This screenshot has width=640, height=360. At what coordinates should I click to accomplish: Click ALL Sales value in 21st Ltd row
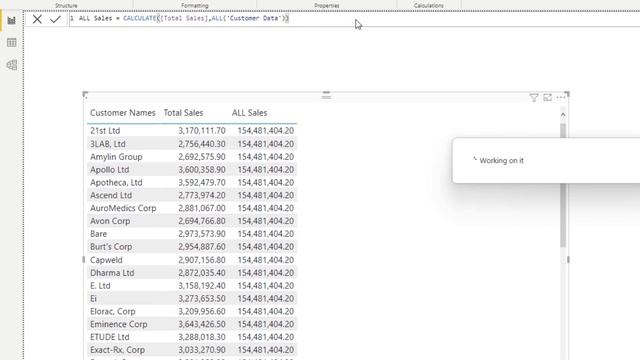coord(266,131)
